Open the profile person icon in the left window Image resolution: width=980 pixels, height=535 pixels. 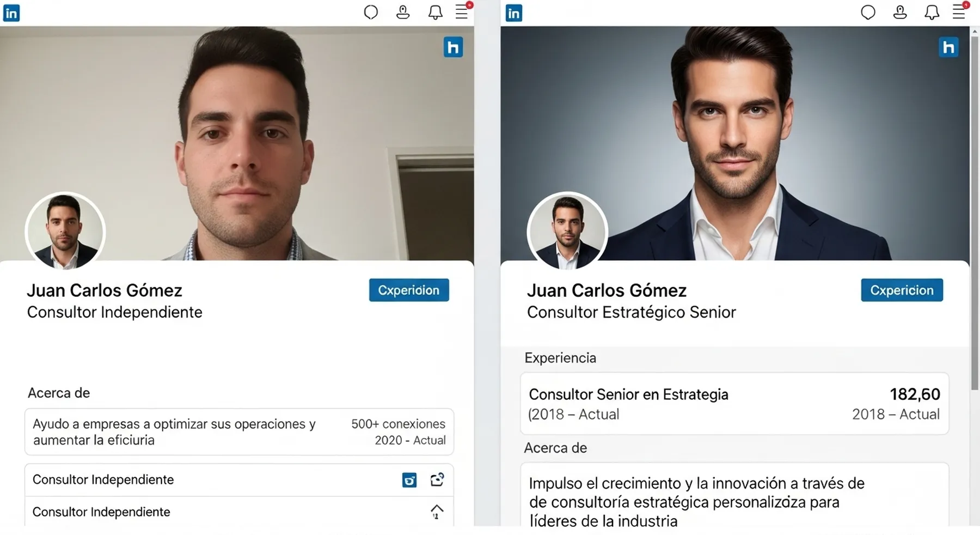coord(403,12)
